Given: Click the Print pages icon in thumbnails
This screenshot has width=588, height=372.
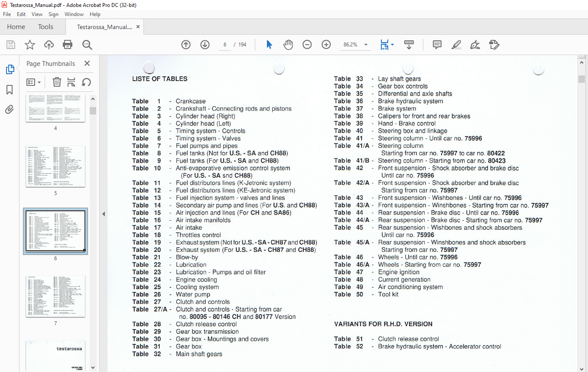Looking at the screenshot, I should [x=71, y=82].
